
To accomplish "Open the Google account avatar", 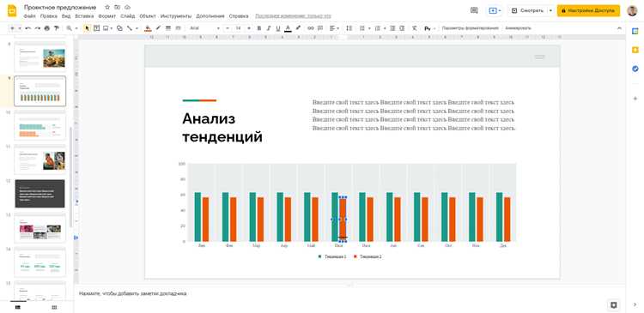I will [x=632, y=10].
